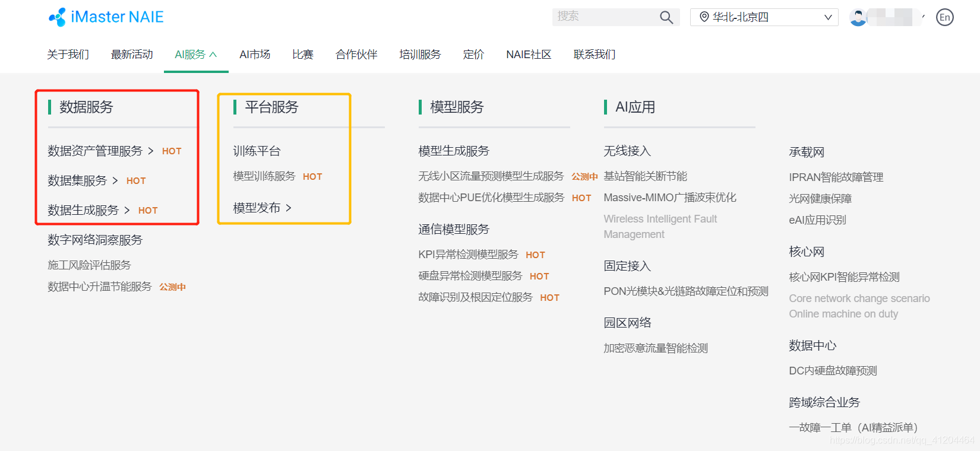Open 加密恶意流量智能检测 link

click(x=656, y=348)
